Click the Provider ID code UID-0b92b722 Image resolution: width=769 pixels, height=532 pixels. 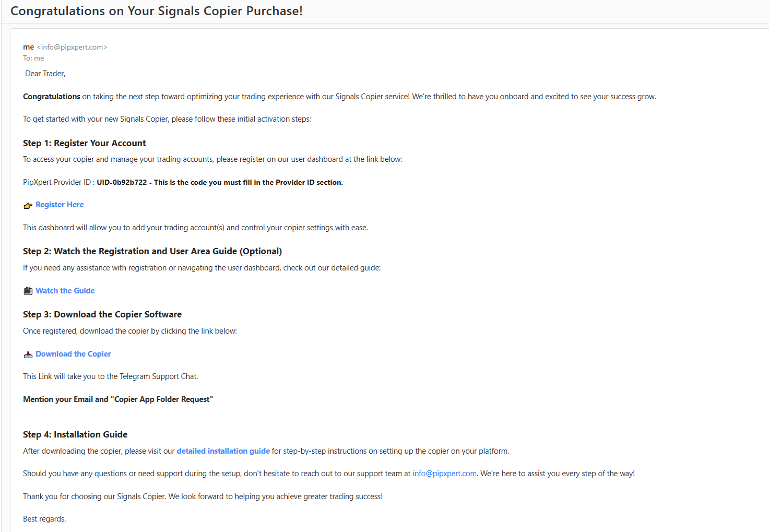122,182
